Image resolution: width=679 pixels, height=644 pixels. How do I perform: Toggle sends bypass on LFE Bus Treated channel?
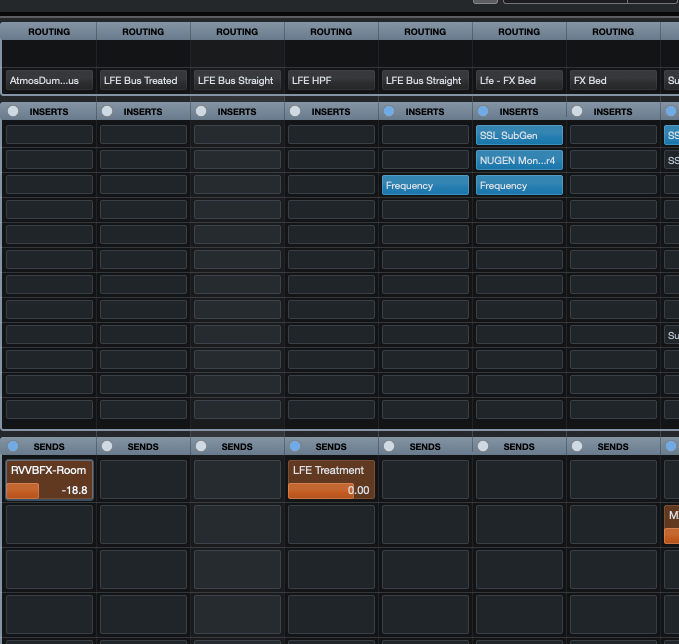(107, 446)
